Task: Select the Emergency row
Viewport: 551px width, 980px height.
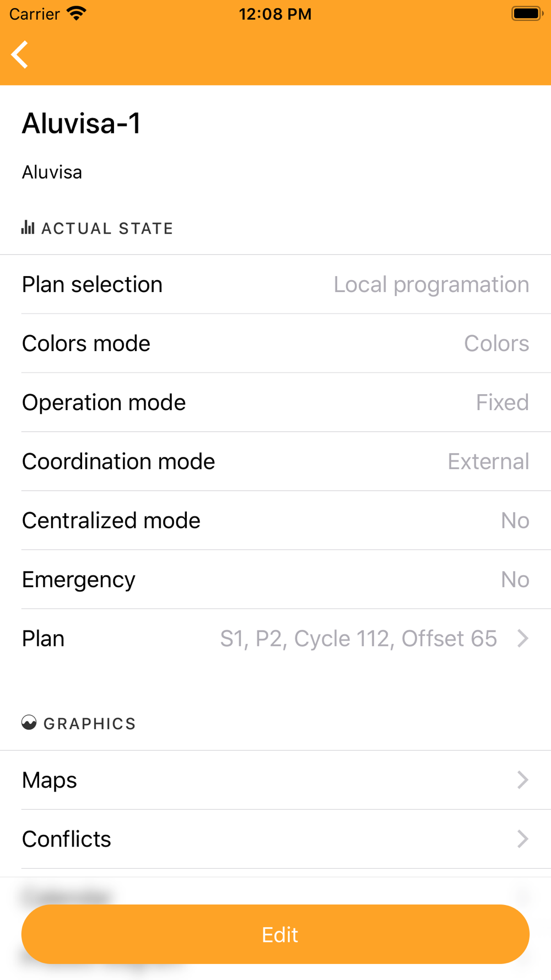Action: 275,579
